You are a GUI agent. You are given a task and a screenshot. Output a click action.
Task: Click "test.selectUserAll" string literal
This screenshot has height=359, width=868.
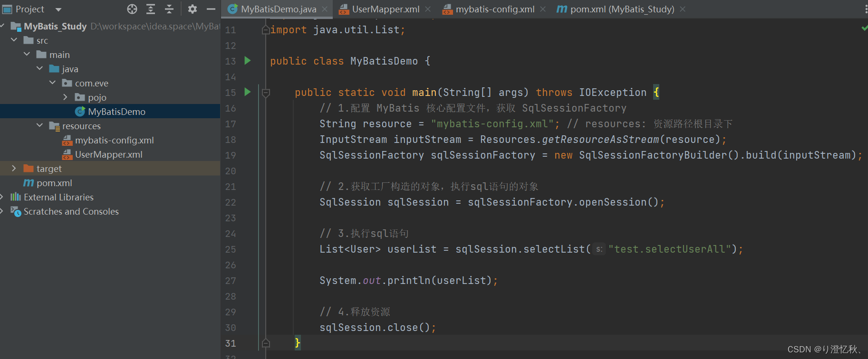point(669,249)
